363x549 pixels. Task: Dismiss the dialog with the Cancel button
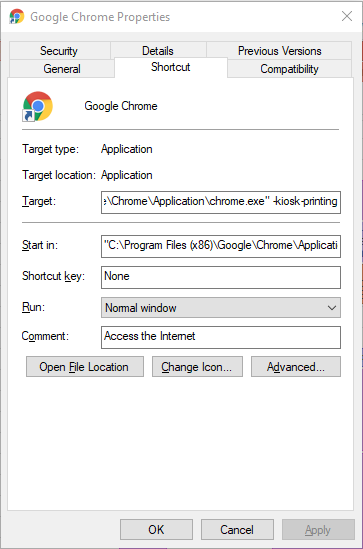[x=237, y=529]
